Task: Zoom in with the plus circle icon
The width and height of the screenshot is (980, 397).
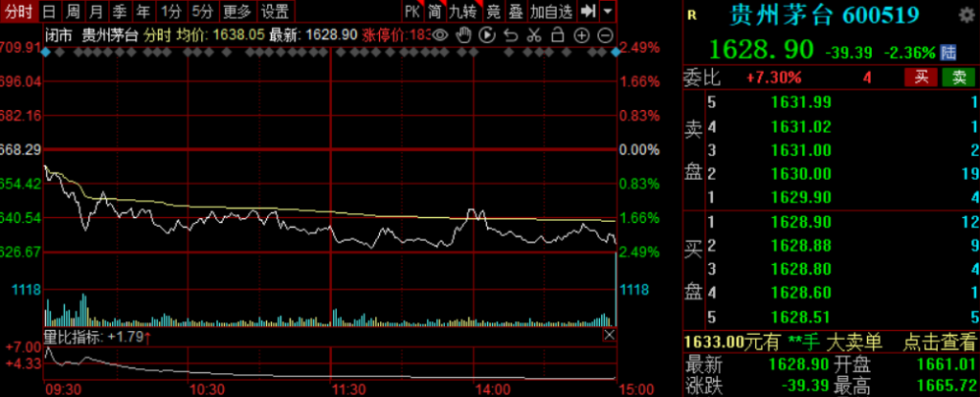Action: [x=581, y=35]
